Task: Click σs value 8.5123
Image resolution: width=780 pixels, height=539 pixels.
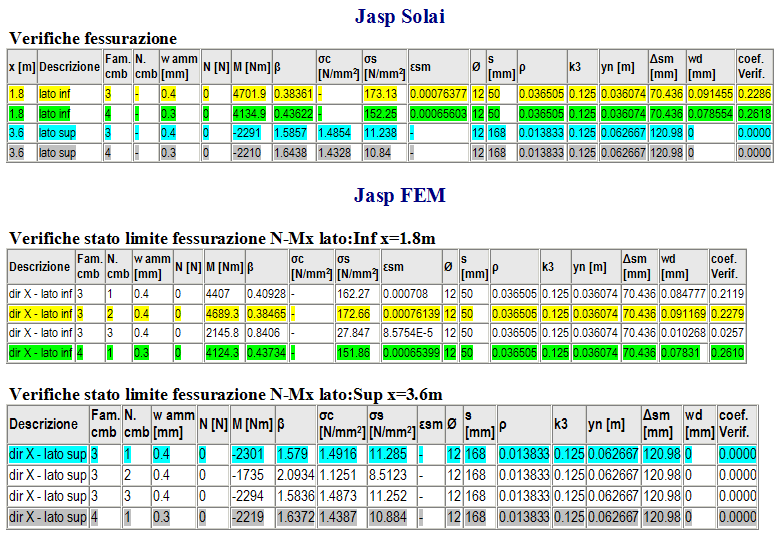Action: click(388, 475)
